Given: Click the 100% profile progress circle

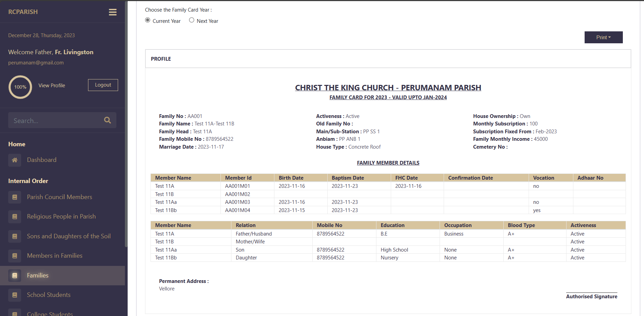Looking at the screenshot, I should [20, 87].
